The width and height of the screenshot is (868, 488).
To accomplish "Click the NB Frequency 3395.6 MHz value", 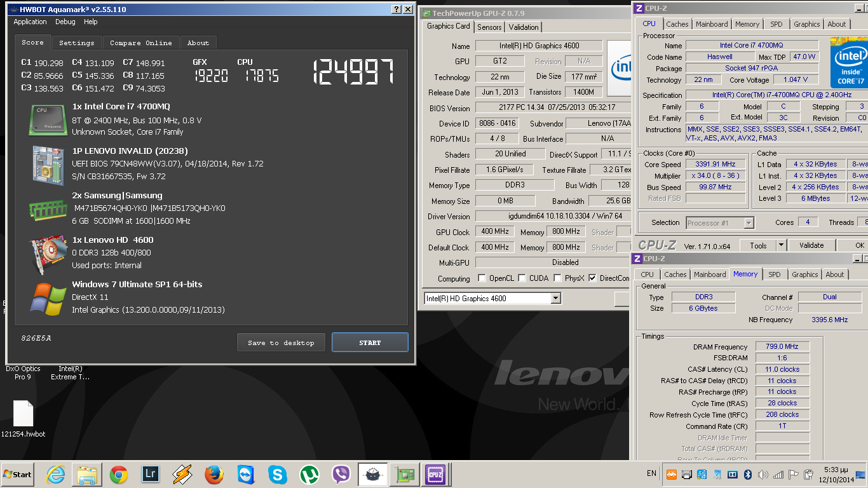I will 829,320.
